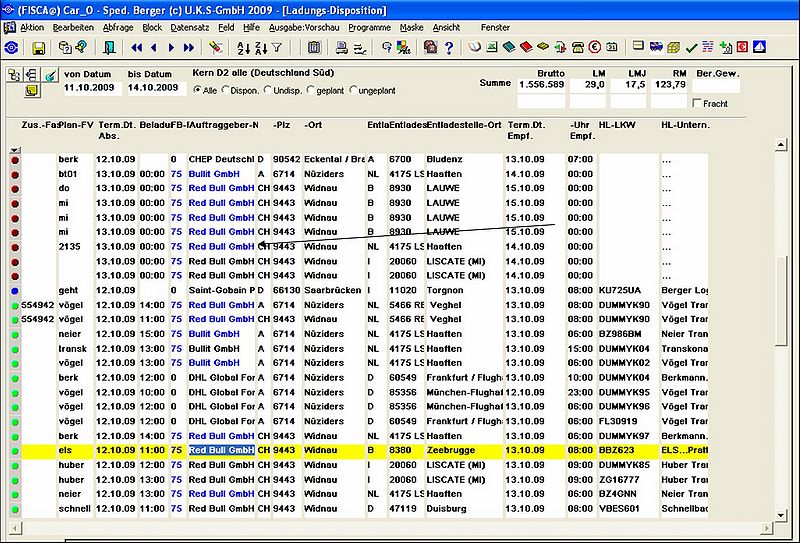
Task: Jump to first record with double-left arrows
Action: 136,48
